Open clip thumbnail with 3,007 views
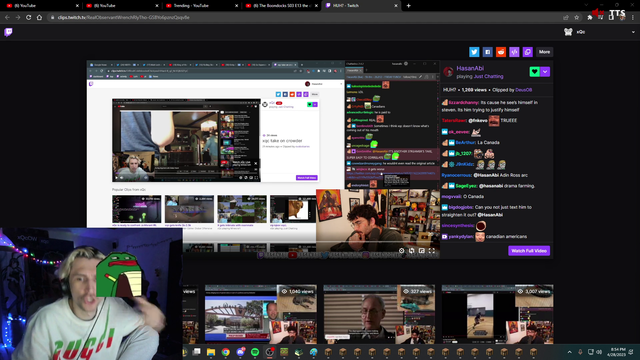This screenshot has height=360, width=640. (498, 314)
